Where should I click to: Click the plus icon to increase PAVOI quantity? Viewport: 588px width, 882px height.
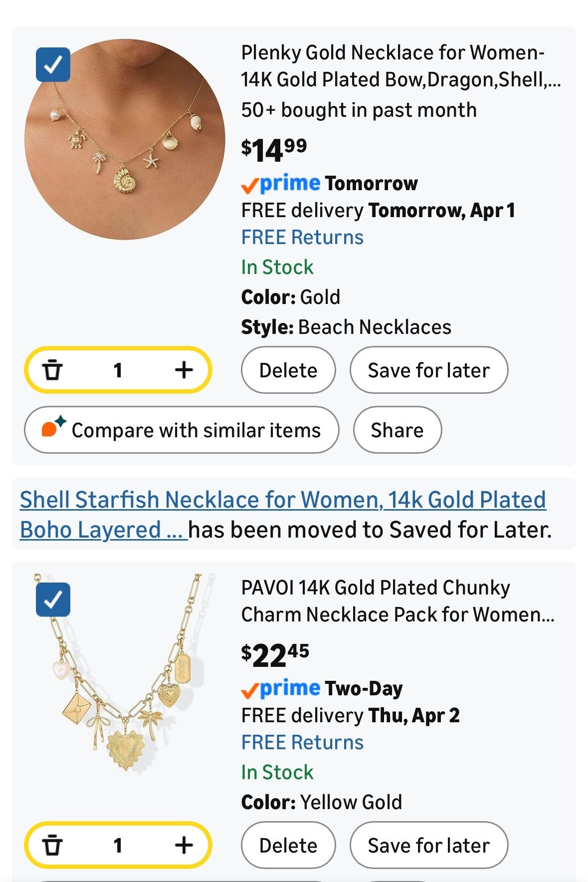(185, 845)
